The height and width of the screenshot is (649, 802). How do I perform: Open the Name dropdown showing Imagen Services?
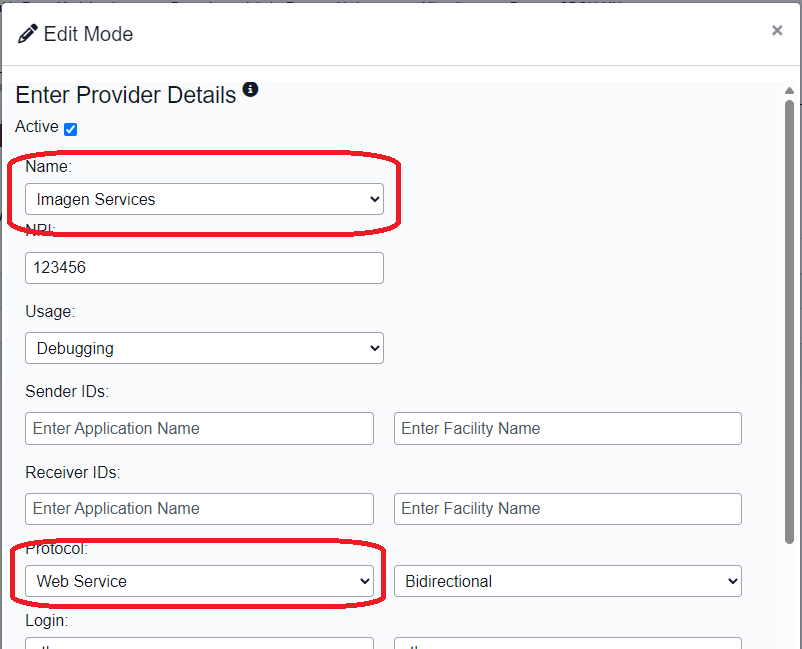pos(204,199)
